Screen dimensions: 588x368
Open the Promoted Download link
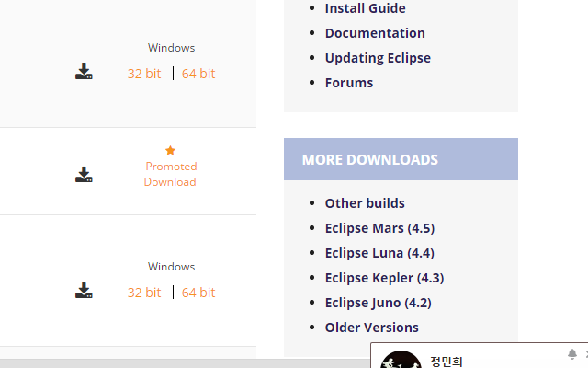(x=171, y=174)
